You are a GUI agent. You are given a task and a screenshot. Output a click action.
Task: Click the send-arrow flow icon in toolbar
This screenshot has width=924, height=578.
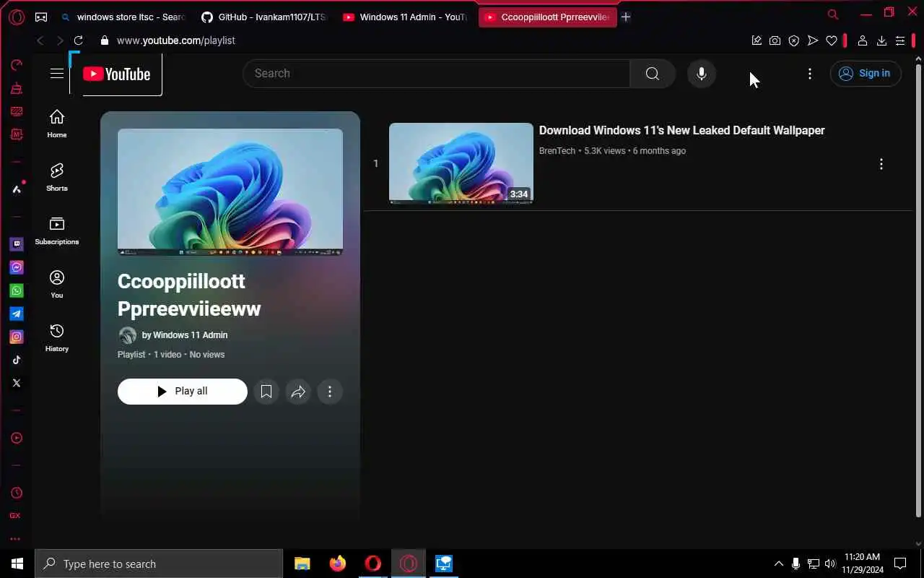[x=813, y=40]
